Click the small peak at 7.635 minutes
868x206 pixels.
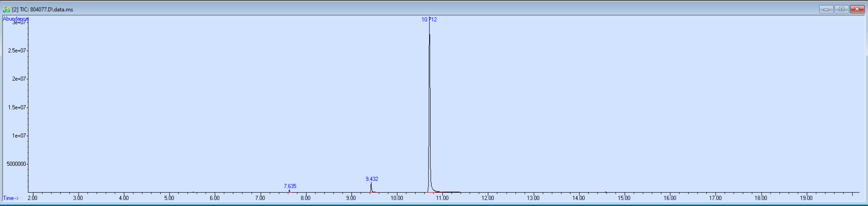[289, 191]
